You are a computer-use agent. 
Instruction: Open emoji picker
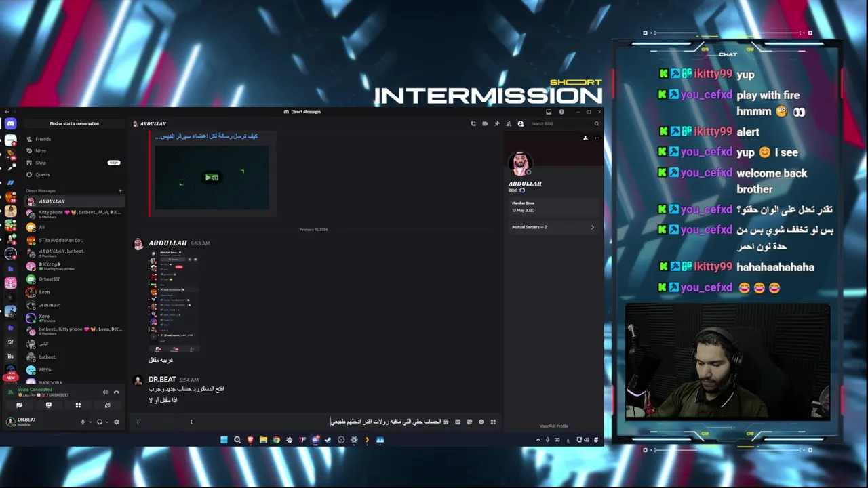(x=481, y=422)
